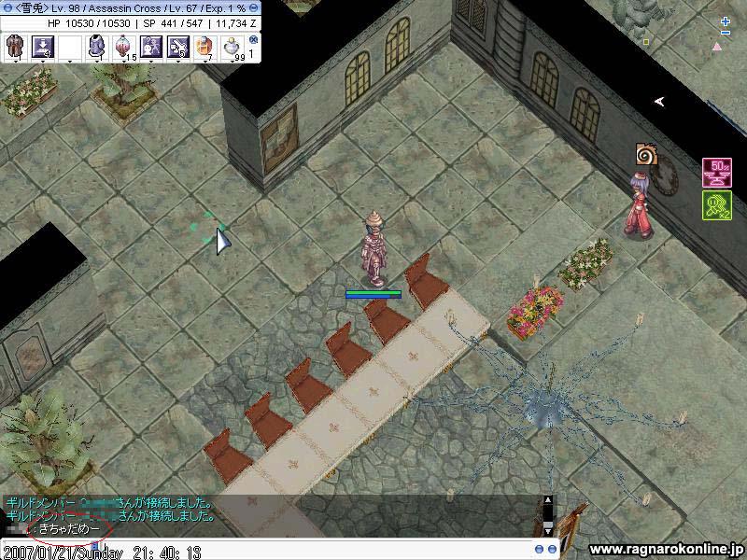Open dropdown arrow under the coat hotkey slot
The height and width of the screenshot is (560, 747).
(x=16, y=61)
